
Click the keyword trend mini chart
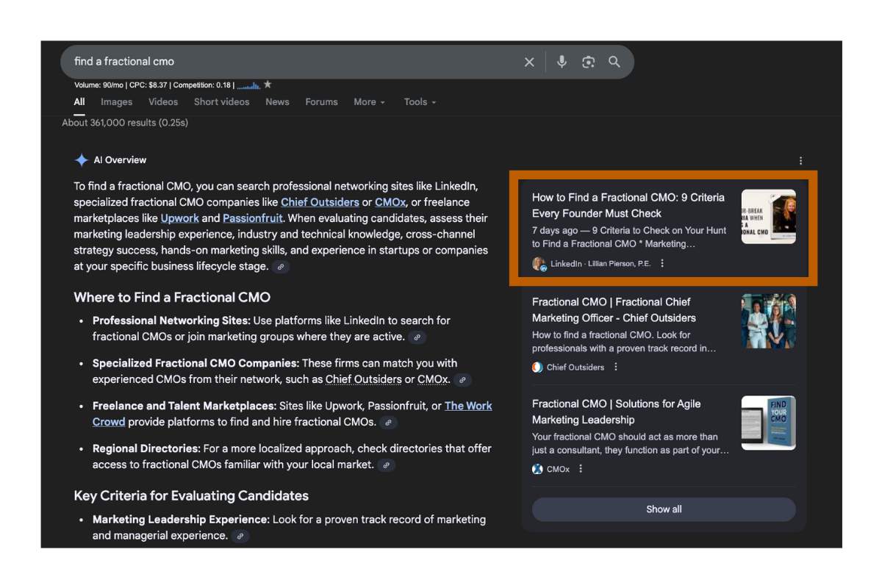[x=248, y=85]
